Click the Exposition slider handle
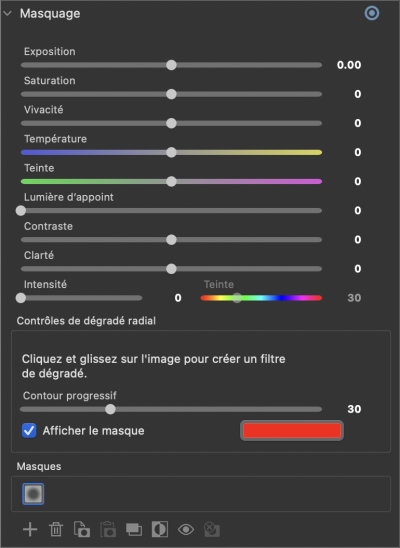The width and height of the screenshot is (400, 548). (171, 65)
